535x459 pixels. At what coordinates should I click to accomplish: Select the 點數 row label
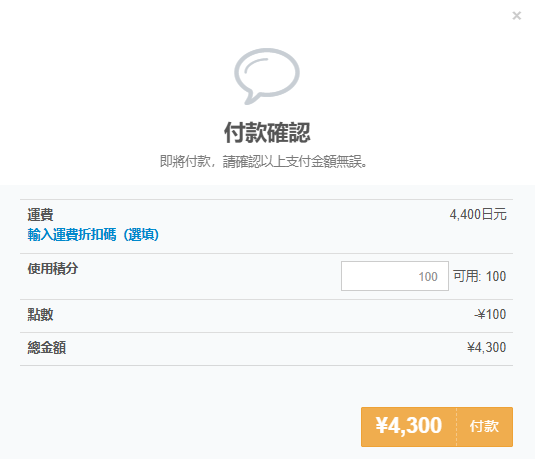pos(40,314)
